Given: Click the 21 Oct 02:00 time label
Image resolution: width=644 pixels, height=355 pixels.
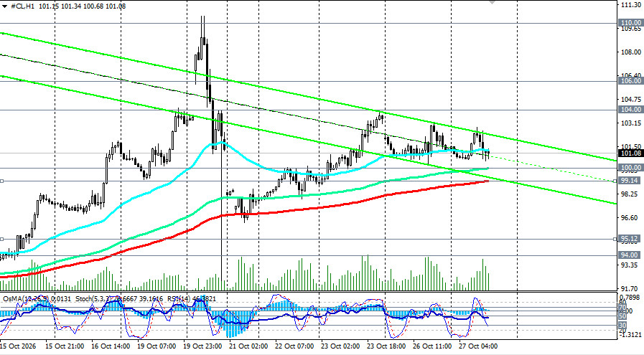Looking at the screenshot, I should (248, 346).
